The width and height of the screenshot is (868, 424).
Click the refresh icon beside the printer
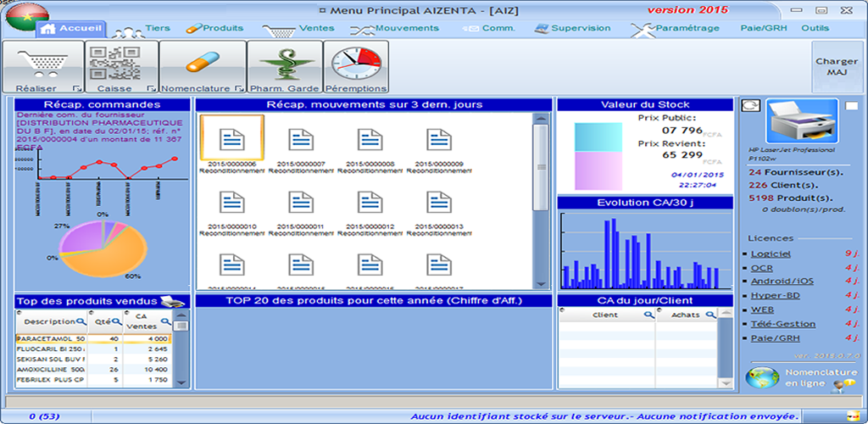tap(748, 106)
